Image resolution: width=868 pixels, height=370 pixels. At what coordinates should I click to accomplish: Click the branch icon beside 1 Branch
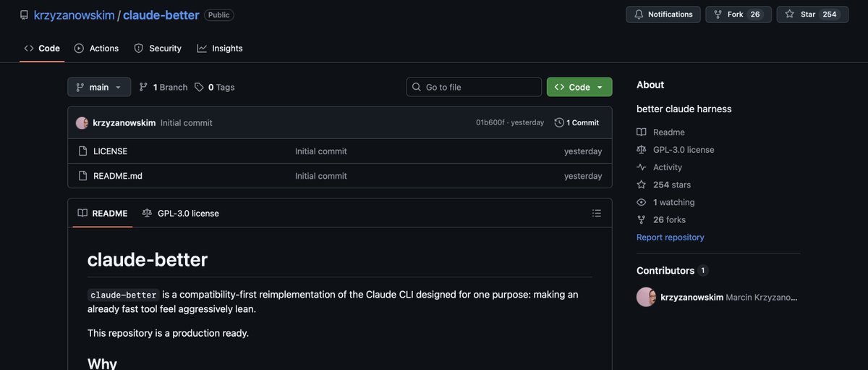[x=143, y=87]
